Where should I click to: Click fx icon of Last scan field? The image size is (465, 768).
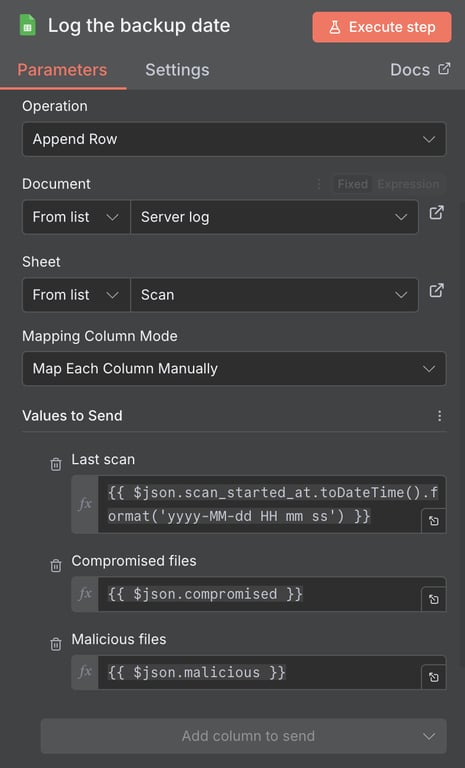point(85,504)
